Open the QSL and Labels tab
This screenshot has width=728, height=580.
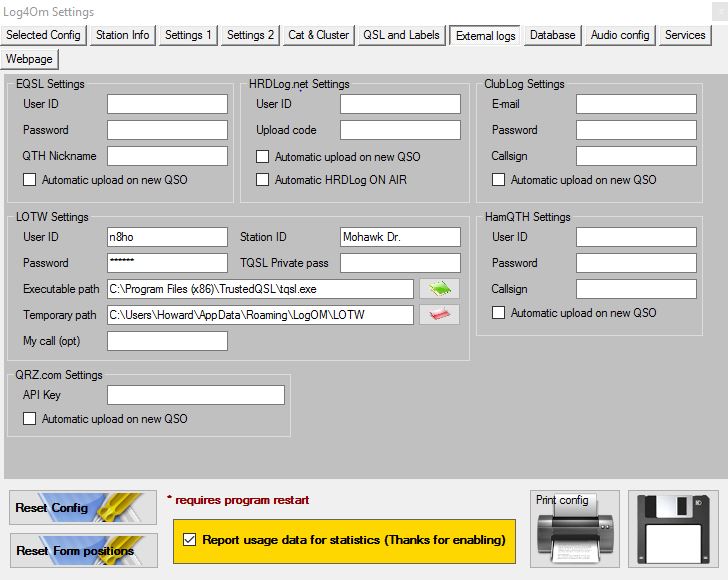(x=402, y=35)
